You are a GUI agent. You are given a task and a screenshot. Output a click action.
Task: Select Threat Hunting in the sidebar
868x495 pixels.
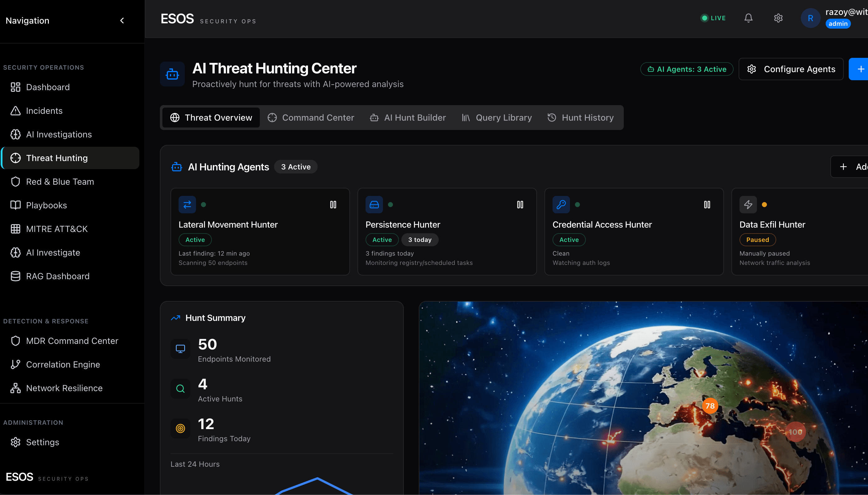coord(70,158)
